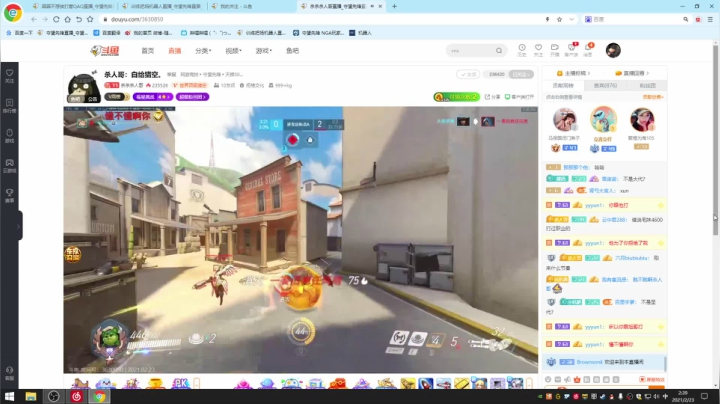
Task: Open the Windows Start menu
Action: point(9,396)
